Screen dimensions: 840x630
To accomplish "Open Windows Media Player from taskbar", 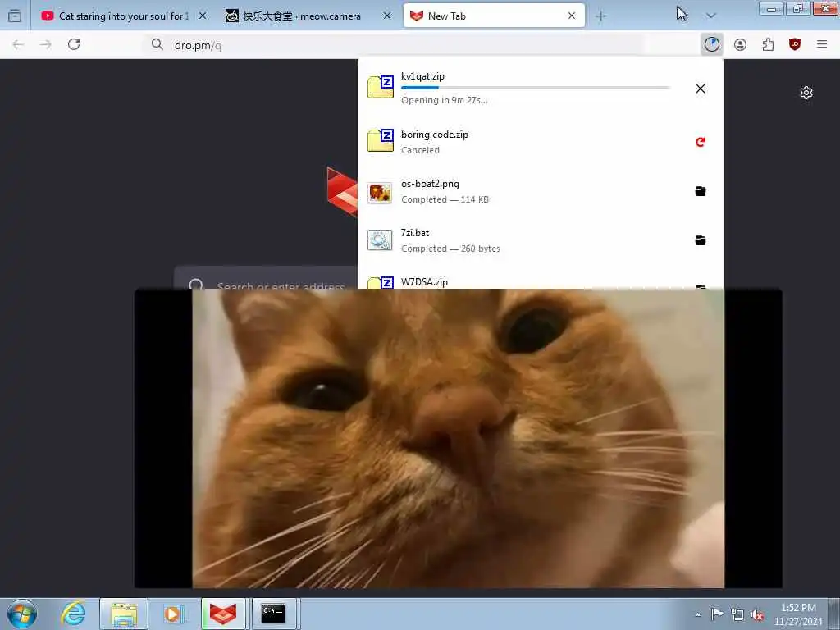I will [x=172, y=614].
